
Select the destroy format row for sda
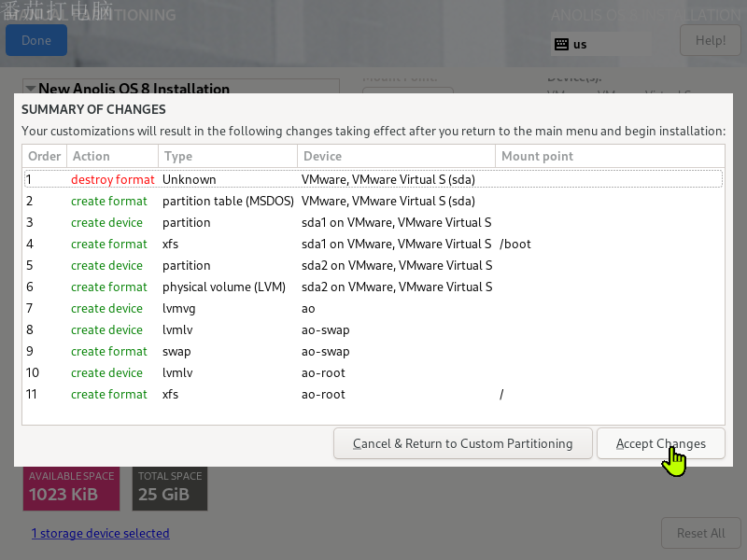pyautogui.click(x=373, y=179)
